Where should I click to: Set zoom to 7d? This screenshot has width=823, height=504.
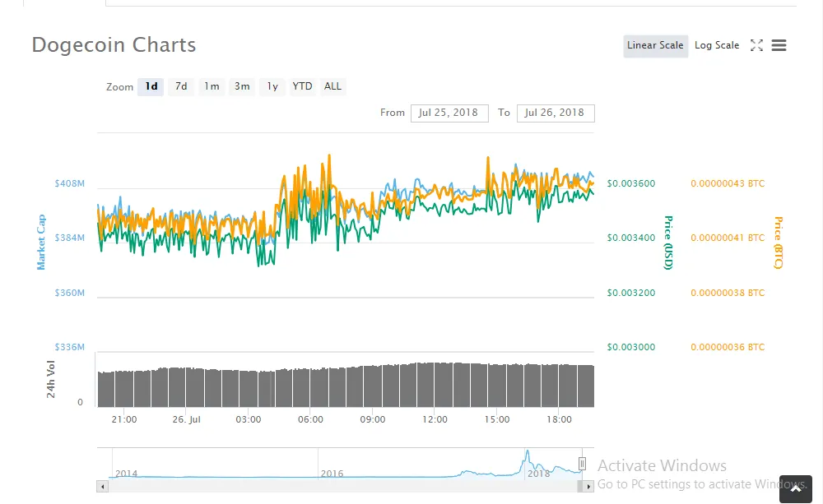[x=181, y=86]
